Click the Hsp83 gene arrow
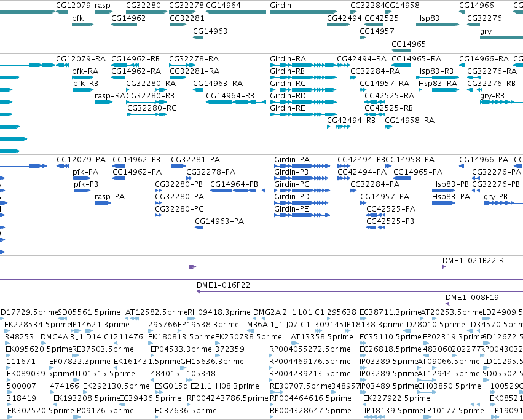 (x=438, y=25)
